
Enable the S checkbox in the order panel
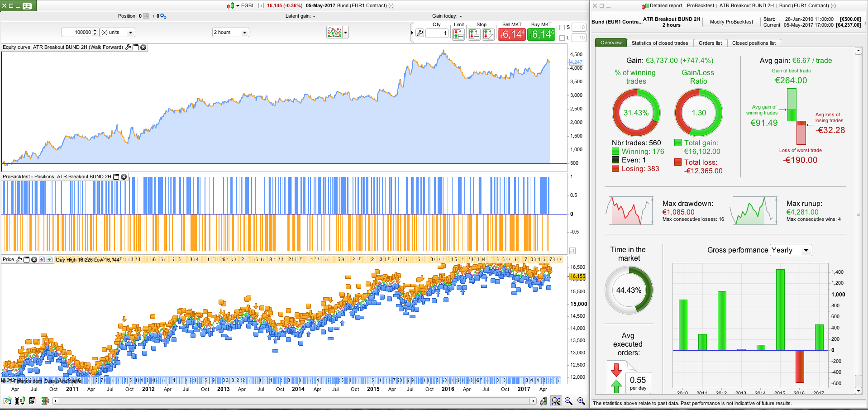[x=562, y=28]
